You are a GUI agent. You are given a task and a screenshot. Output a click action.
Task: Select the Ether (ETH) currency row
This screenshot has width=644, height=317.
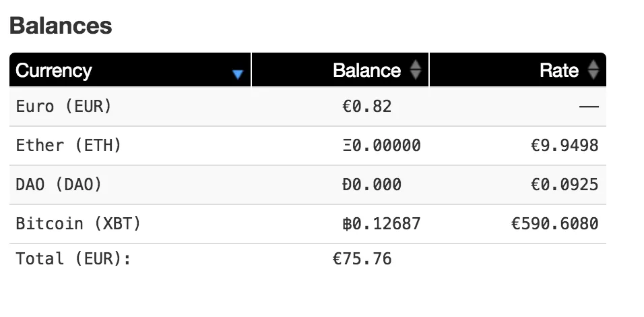pos(308,146)
